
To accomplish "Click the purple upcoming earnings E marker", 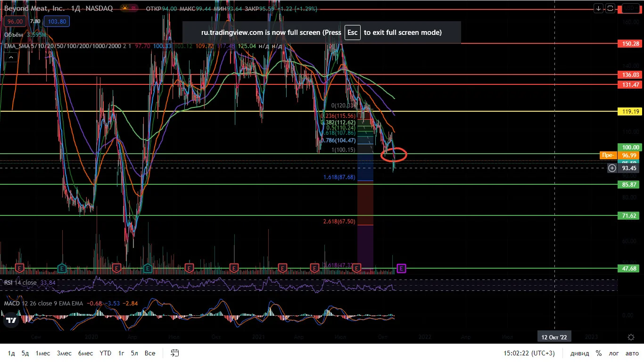I will coord(402,268).
